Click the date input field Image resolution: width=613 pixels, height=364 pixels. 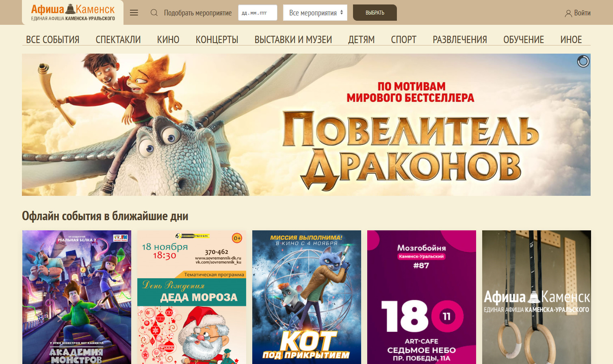pyautogui.click(x=258, y=13)
